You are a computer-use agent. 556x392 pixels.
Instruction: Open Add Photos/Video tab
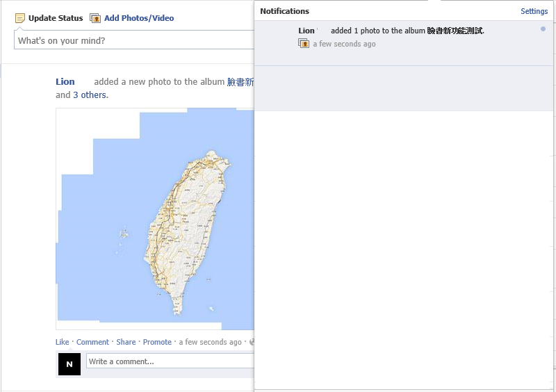tap(139, 18)
